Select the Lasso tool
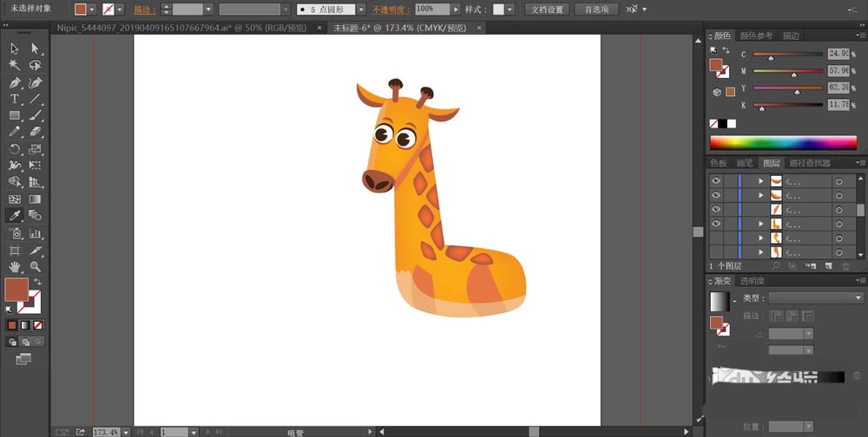 click(x=36, y=65)
